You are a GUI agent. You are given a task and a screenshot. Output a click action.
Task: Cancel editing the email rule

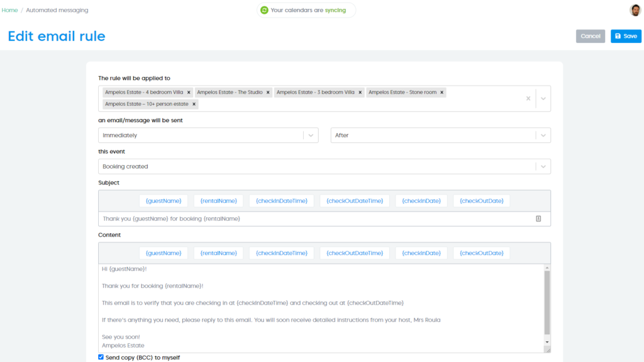pyautogui.click(x=590, y=37)
